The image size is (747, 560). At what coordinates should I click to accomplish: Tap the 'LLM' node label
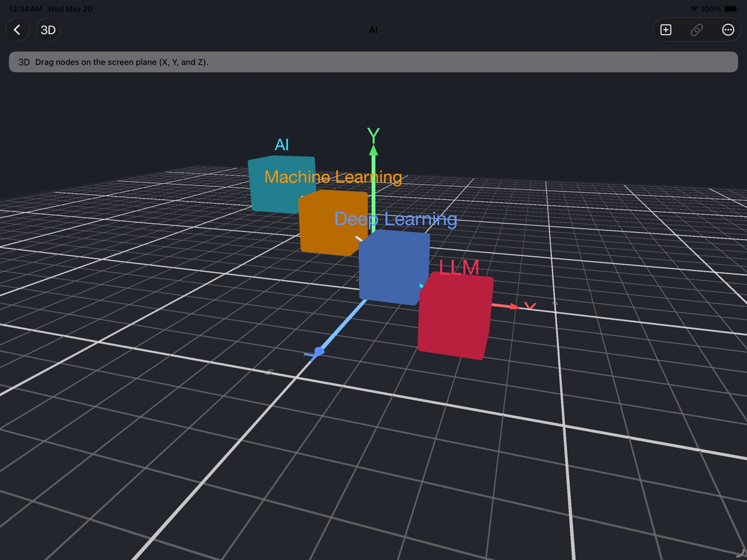pyautogui.click(x=459, y=267)
